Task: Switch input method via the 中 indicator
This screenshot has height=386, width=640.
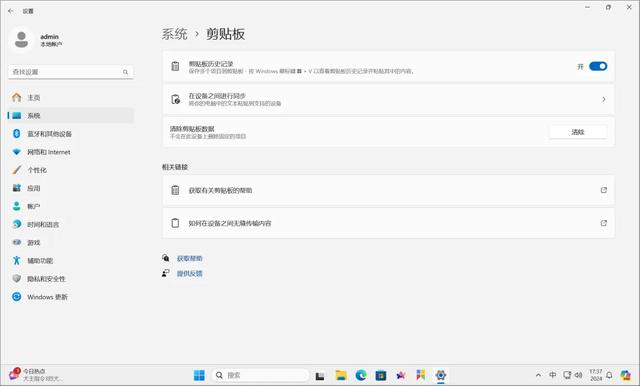Action: click(552, 375)
